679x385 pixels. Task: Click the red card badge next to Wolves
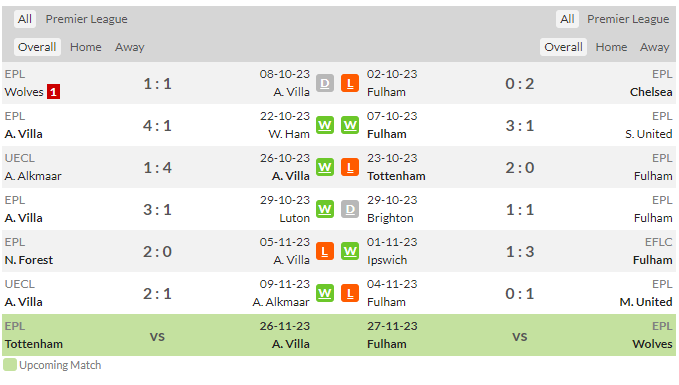pyautogui.click(x=53, y=92)
